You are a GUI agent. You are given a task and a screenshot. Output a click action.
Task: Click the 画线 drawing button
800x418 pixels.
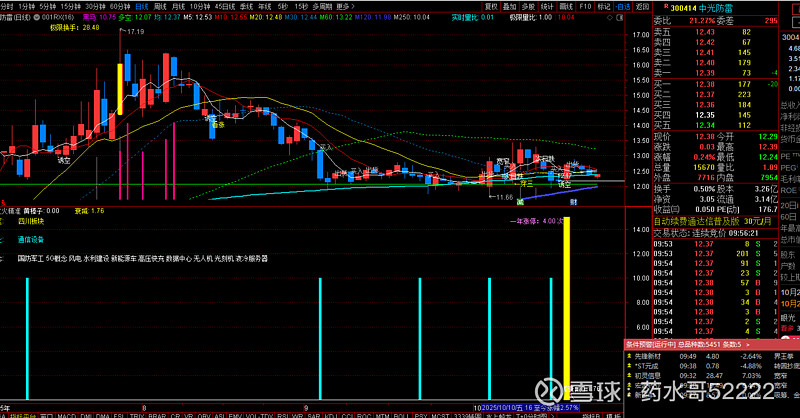click(x=566, y=7)
